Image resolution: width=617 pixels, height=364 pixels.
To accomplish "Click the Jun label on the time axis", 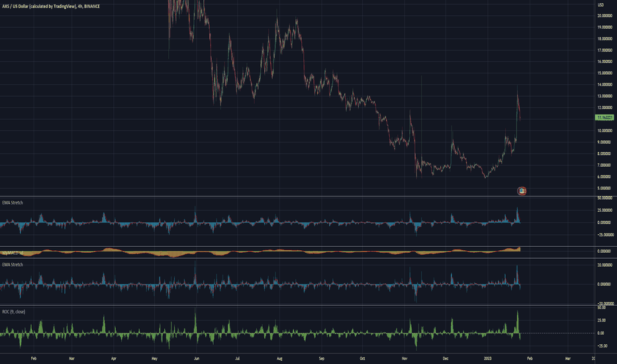I will (x=197, y=359).
